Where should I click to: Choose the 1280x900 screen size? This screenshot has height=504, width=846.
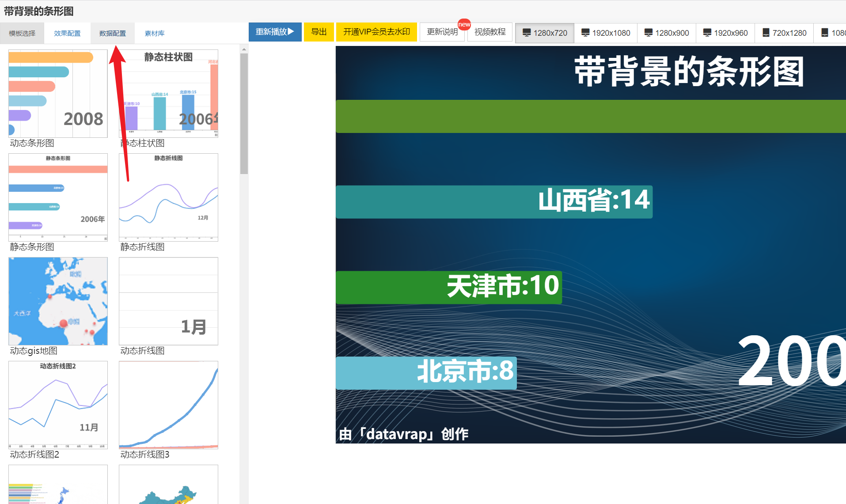667,33
